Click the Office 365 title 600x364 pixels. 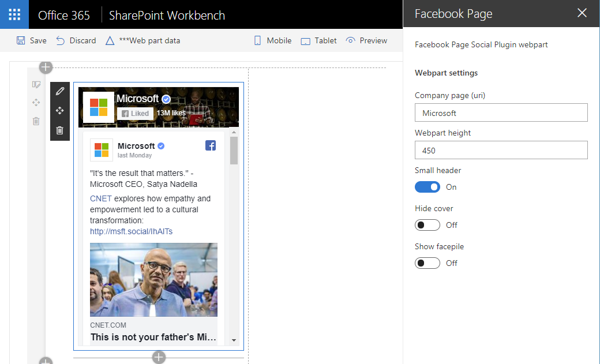pyautogui.click(x=64, y=16)
